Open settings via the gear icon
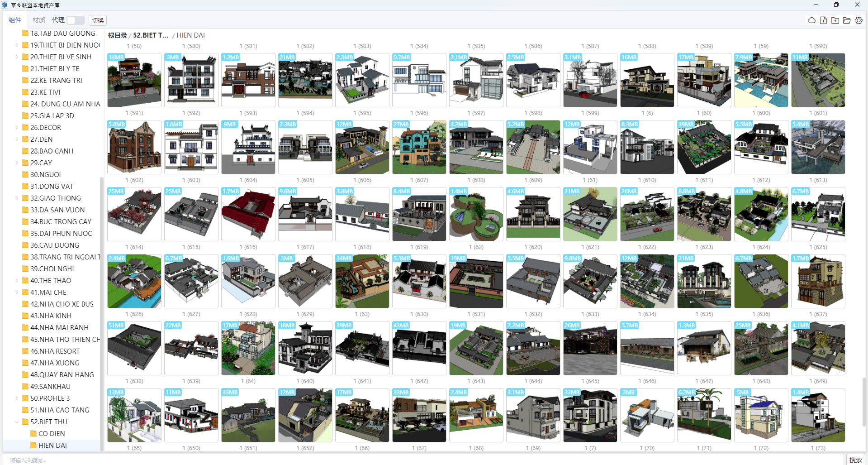 (859, 20)
